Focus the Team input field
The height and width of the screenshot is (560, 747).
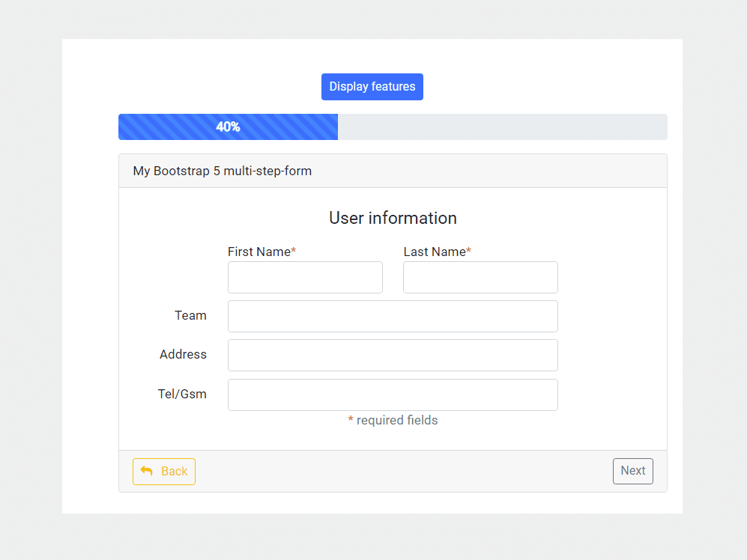393,316
